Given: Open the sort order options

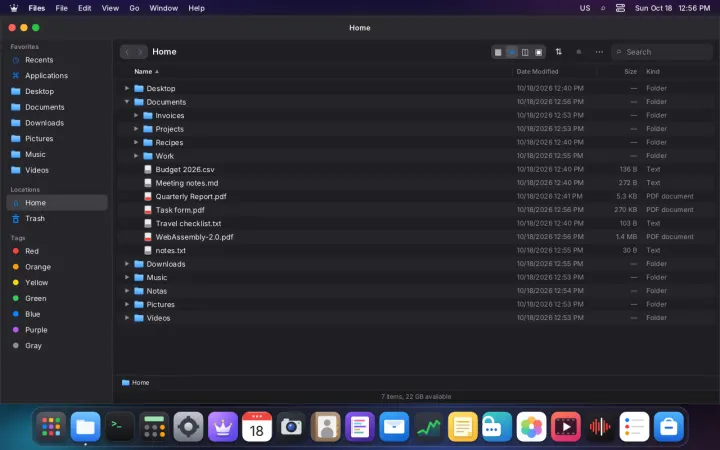Looking at the screenshot, I should tap(558, 52).
